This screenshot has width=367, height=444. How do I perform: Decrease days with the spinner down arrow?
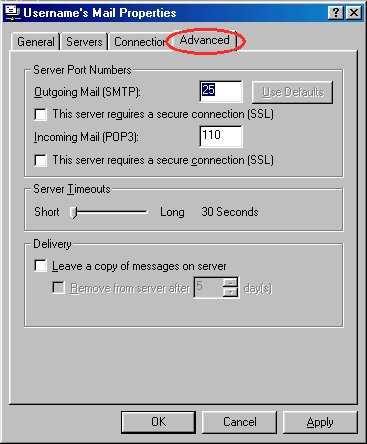[230, 292]
